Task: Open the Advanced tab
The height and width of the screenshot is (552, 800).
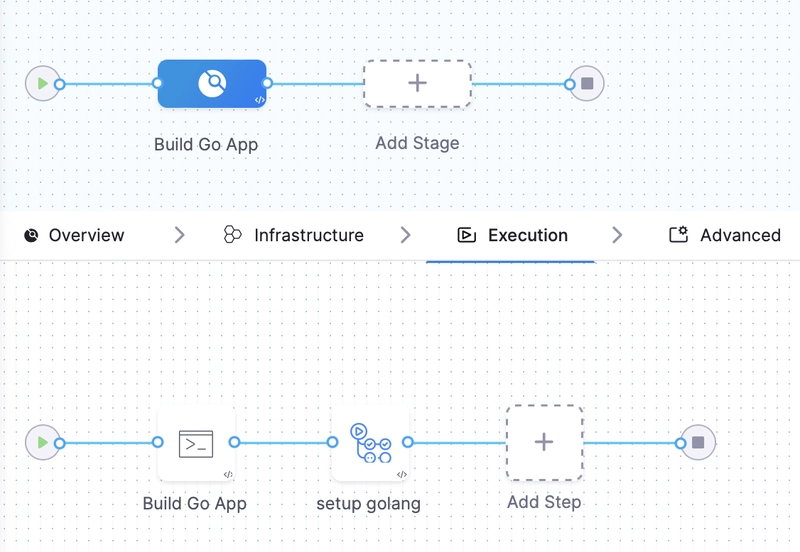Action: pyautogui.click(x=725, y=236)
